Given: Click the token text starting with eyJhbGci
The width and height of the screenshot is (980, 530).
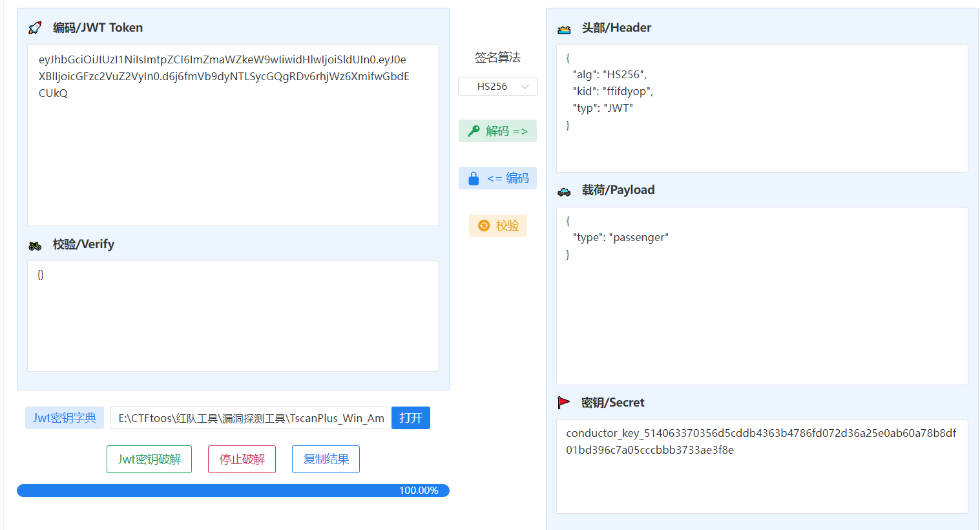Looking at the screenshot, I should point(224,76).
